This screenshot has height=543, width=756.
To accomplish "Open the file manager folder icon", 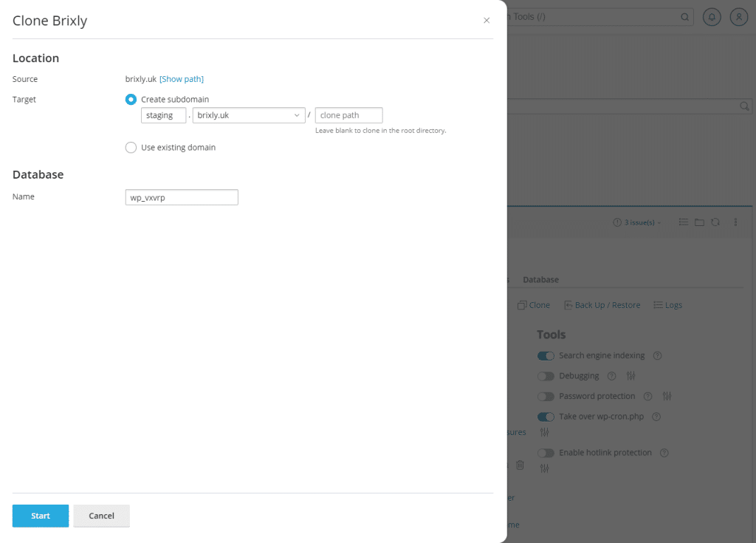I will [699, 222].
